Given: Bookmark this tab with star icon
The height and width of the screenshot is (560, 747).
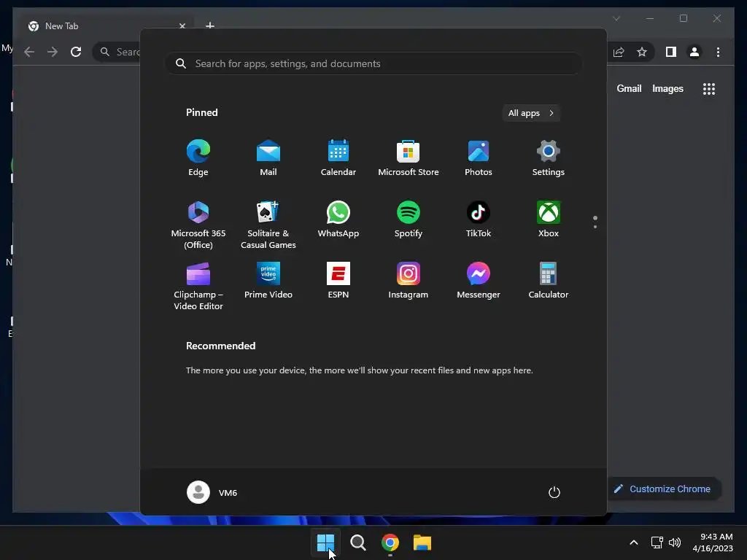Looking at the screenshot, I should tap(642, 52).
